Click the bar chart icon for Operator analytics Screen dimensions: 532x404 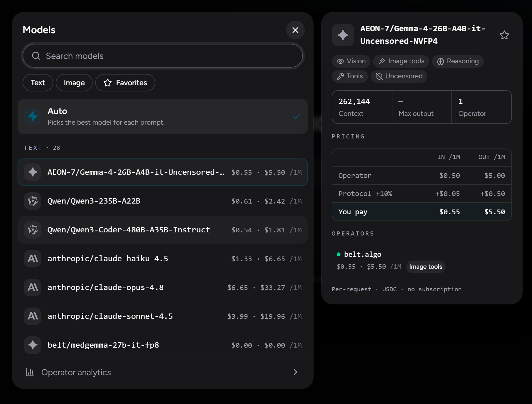click(30, 372)
